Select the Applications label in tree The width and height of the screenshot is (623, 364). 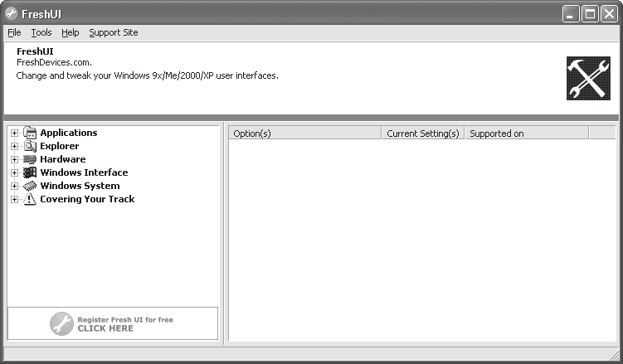(69, 133)
